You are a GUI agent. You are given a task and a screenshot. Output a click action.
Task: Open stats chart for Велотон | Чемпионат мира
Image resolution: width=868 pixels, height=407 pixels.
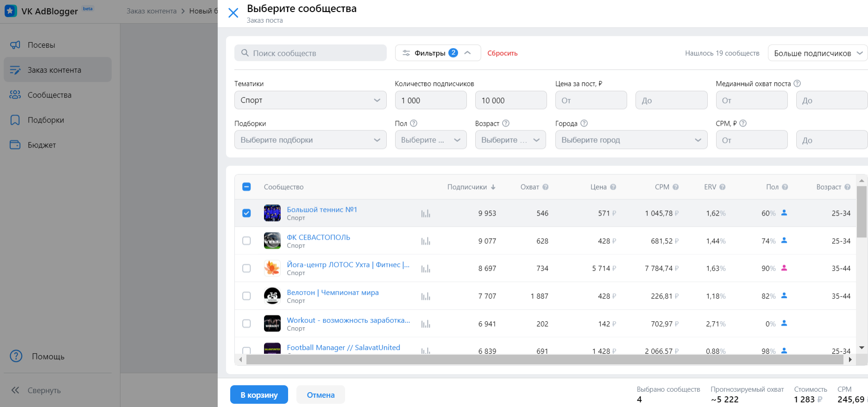[425, 296]
